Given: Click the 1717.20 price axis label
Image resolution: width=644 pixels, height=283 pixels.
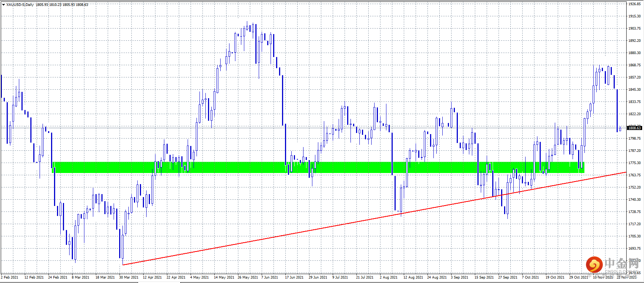Looking at the screenshot, I should click(634, 224).
